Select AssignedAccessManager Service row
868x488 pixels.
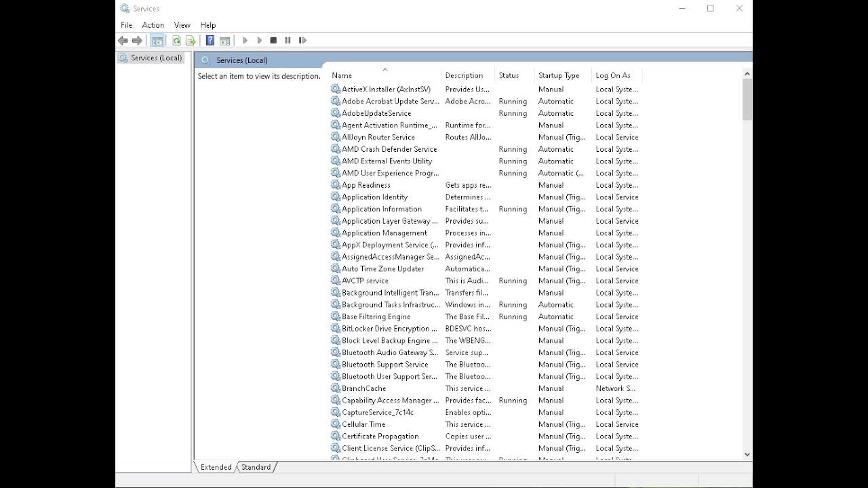coord(485,257)
